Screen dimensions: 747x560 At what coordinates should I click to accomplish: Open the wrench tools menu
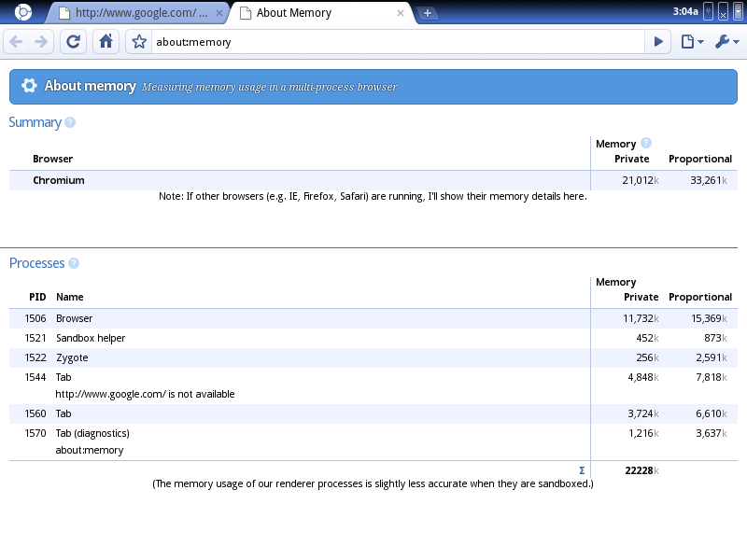pos(726,42)
